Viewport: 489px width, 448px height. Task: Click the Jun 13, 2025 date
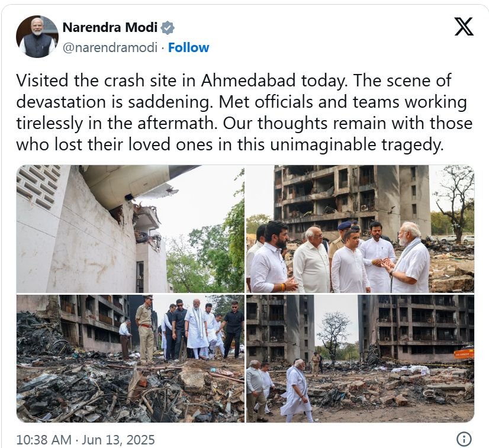click(x=118, y=440)
